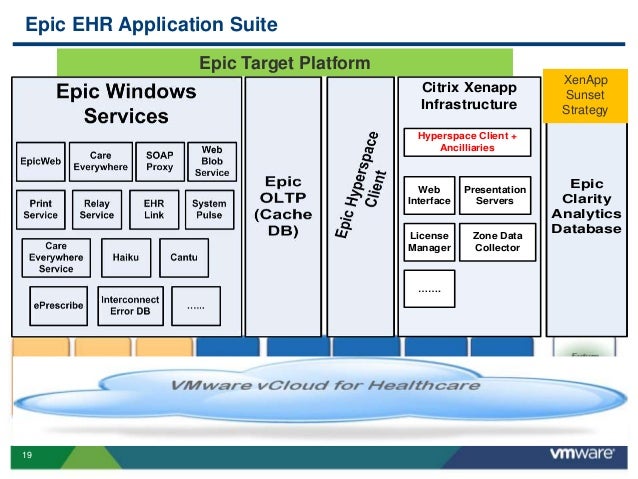Select the System Pulse box
638x479 pixels.
pos(209,210)
